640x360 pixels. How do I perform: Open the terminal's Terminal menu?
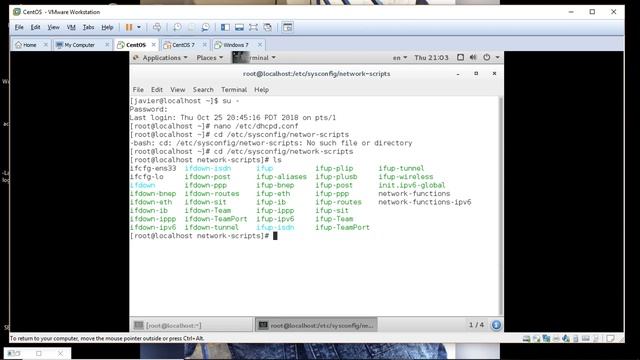(x=234, y=90)
